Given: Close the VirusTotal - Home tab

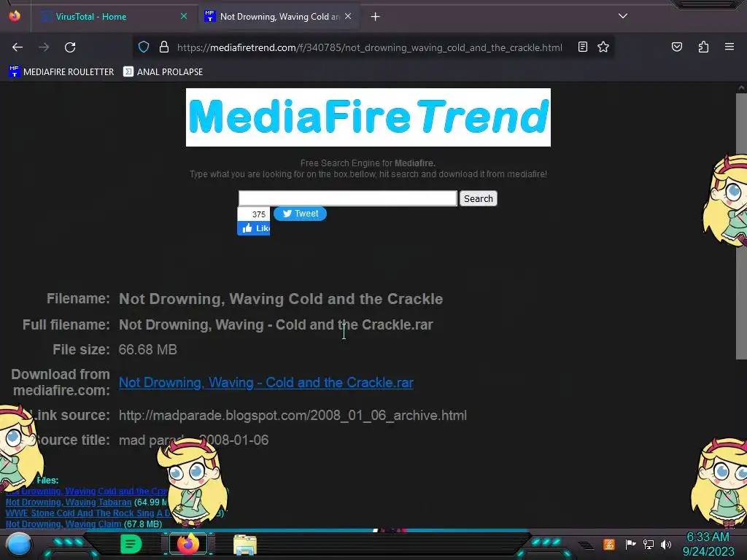Looking at the screenshot, I should click(x=183, y=16).
